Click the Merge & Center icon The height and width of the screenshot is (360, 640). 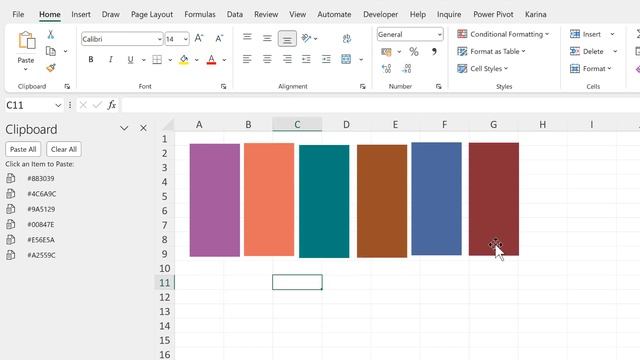tap(346, 59)
